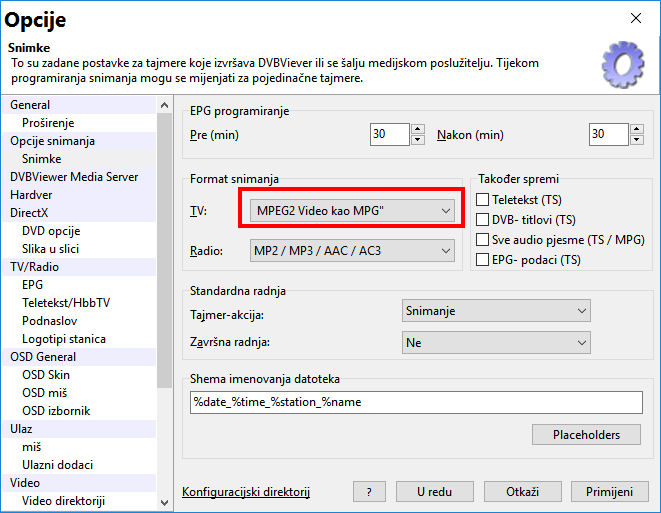Increase the Pre (min) spinner value
Image resolution: width=661 pixels, height=513 pixels.
(418, 129)
